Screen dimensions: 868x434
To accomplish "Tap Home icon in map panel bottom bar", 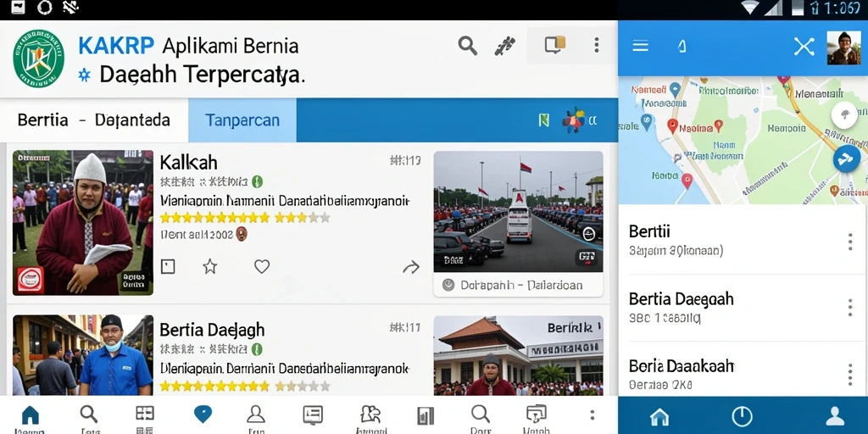I will (x=659, y=416).
